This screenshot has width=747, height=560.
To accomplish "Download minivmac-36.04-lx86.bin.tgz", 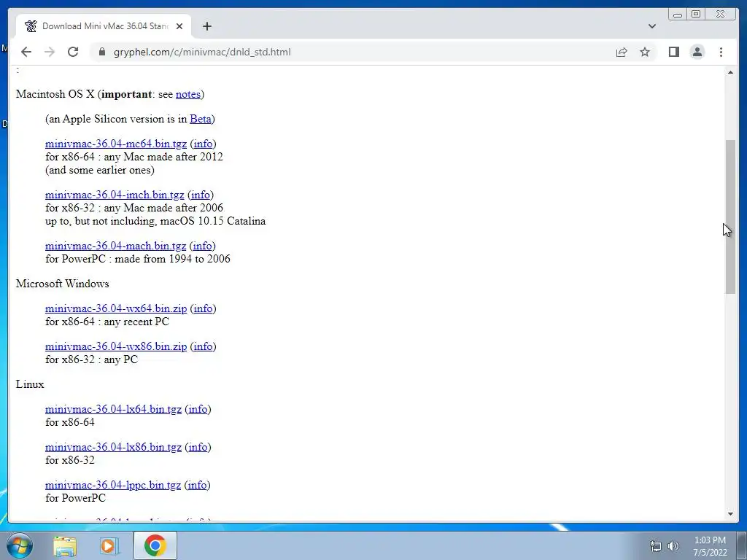I will coord(113,447).
